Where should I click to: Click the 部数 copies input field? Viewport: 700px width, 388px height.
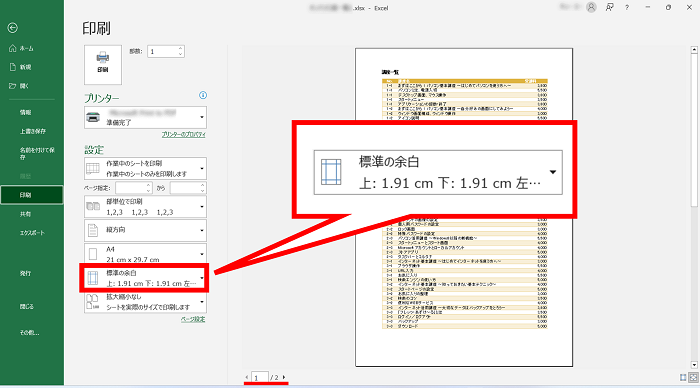click(162, 52)
